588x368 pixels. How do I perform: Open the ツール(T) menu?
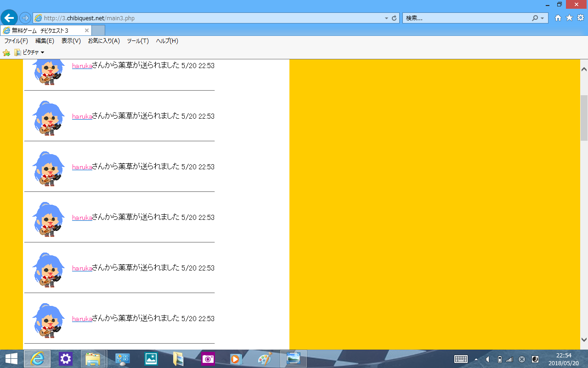click(138, 41)
